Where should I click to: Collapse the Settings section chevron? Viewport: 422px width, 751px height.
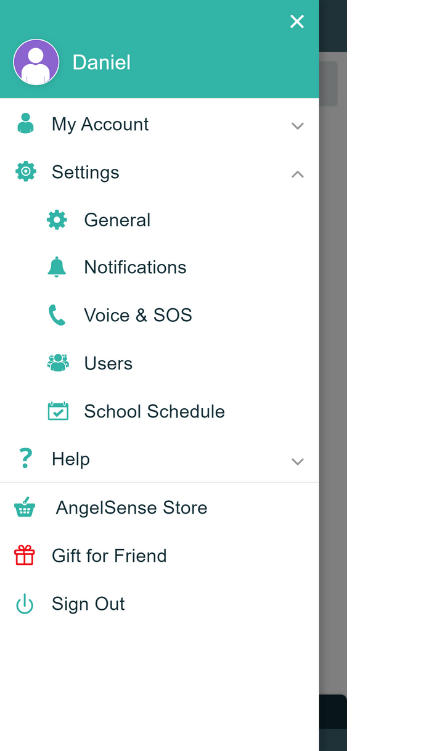297,174
